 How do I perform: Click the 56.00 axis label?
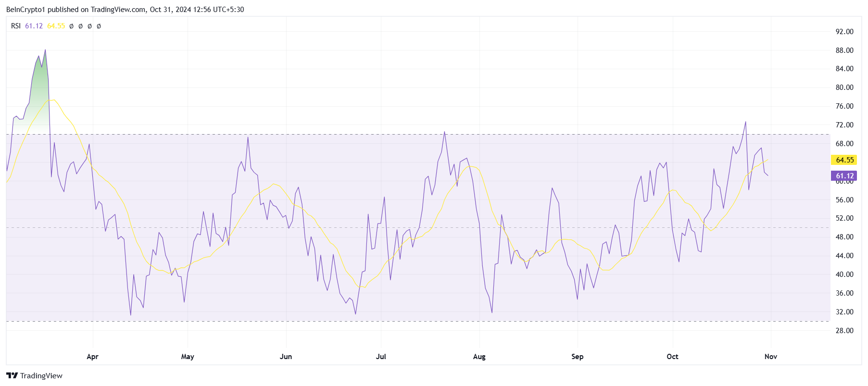tap(844, 200)
